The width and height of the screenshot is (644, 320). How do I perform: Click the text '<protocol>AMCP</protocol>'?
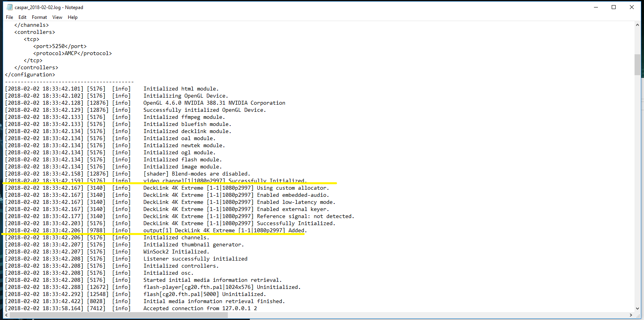tap(73, 54)
